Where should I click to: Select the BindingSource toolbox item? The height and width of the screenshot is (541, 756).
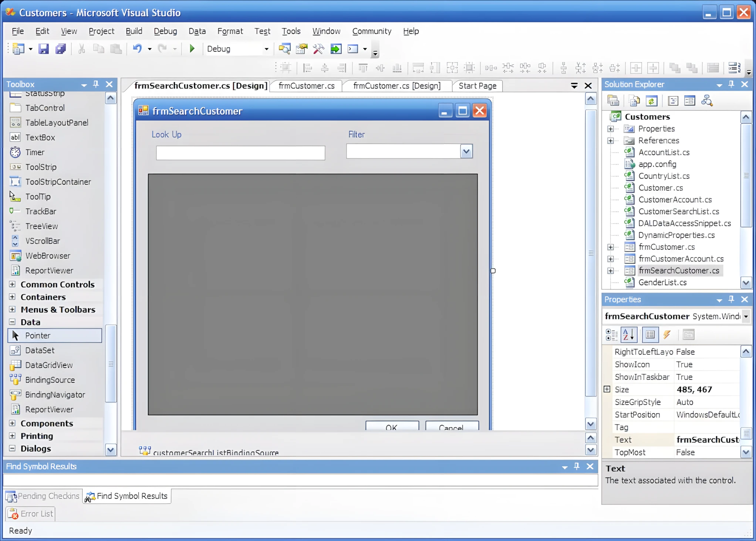(x=50, y=380)
